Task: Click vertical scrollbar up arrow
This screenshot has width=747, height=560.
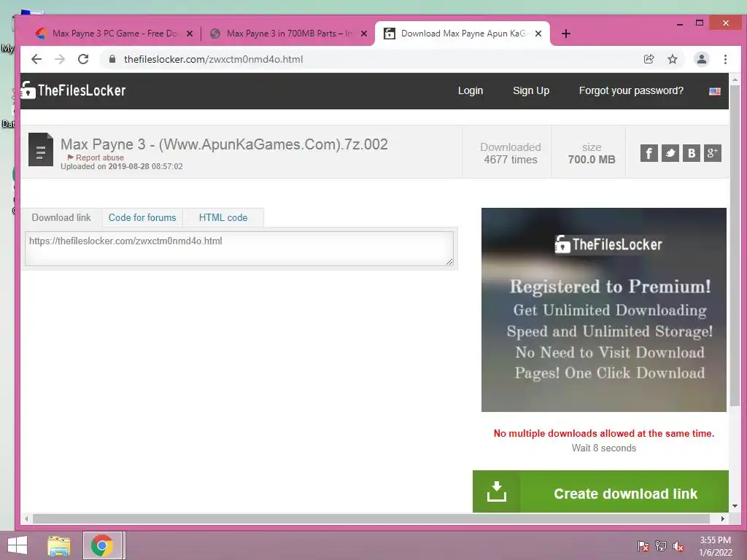Action: pos(735,79)
